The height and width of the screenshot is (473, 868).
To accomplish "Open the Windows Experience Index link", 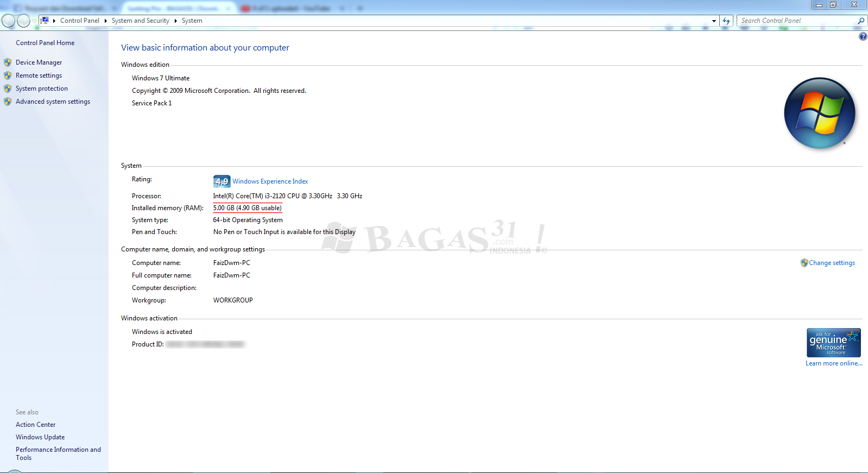I will 270,181.
